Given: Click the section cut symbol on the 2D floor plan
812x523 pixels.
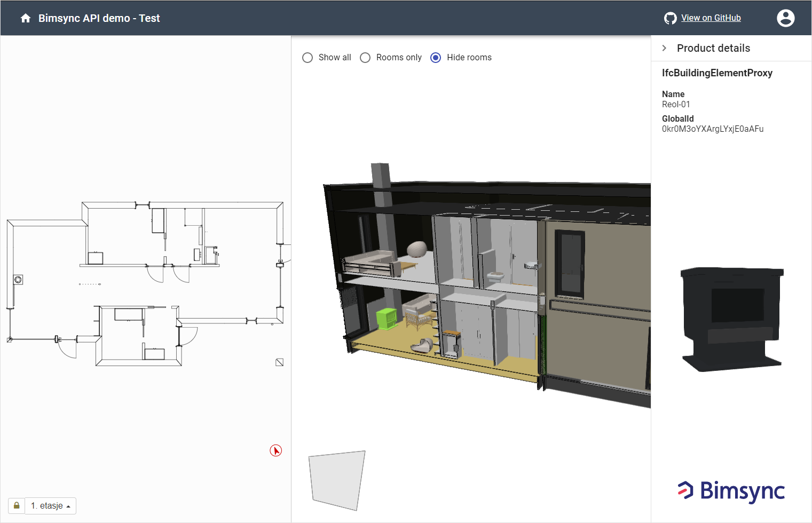Looking at the screenshot, I should click(x=279, y=361).
